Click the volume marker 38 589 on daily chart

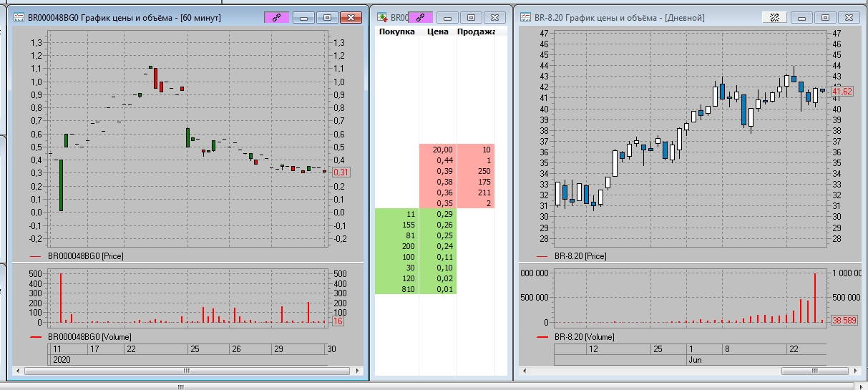pos(844,321)
